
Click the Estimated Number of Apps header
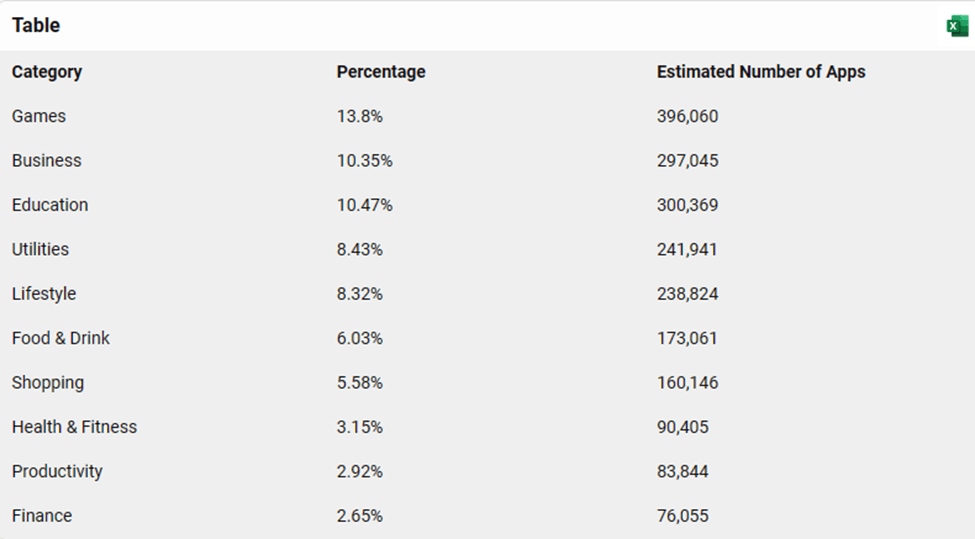pos(761,72)
